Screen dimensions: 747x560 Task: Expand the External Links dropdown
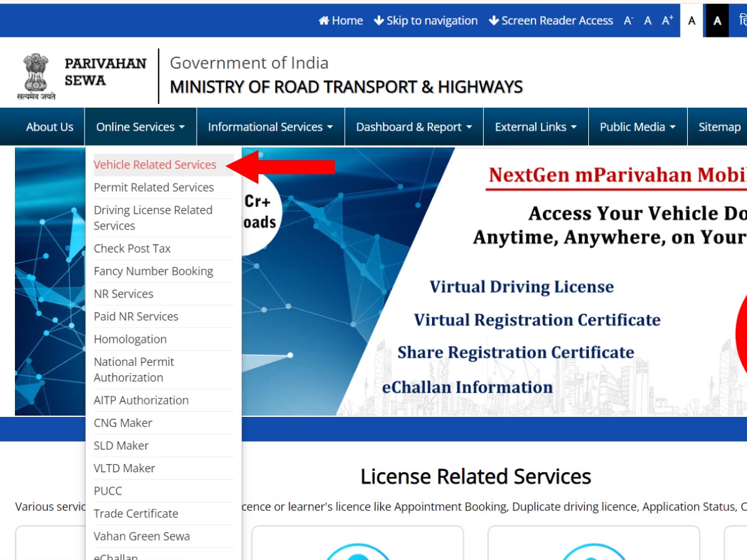point(535,126)
